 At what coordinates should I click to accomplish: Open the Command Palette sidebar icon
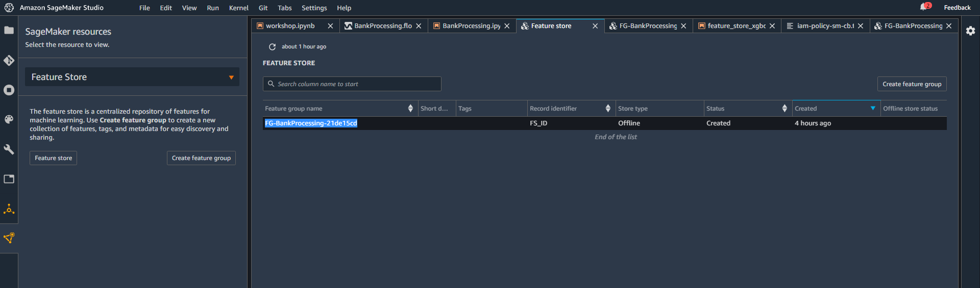9,119
